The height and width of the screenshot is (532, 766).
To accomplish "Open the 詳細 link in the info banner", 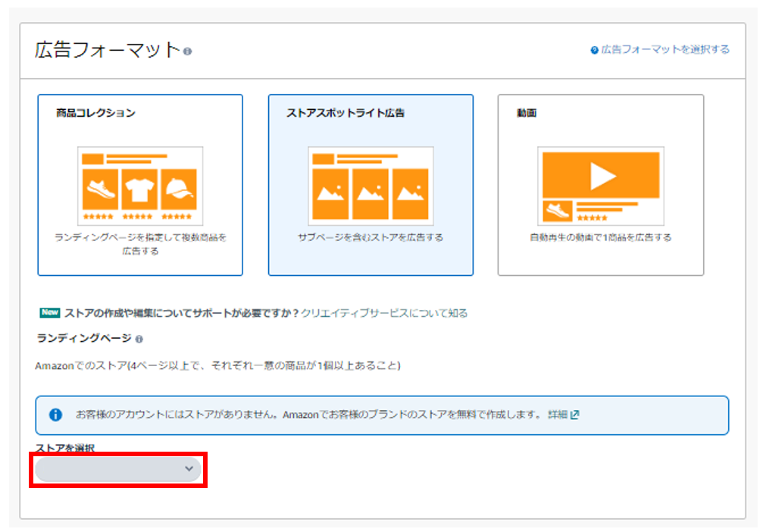I will click(x=558, y=415).
